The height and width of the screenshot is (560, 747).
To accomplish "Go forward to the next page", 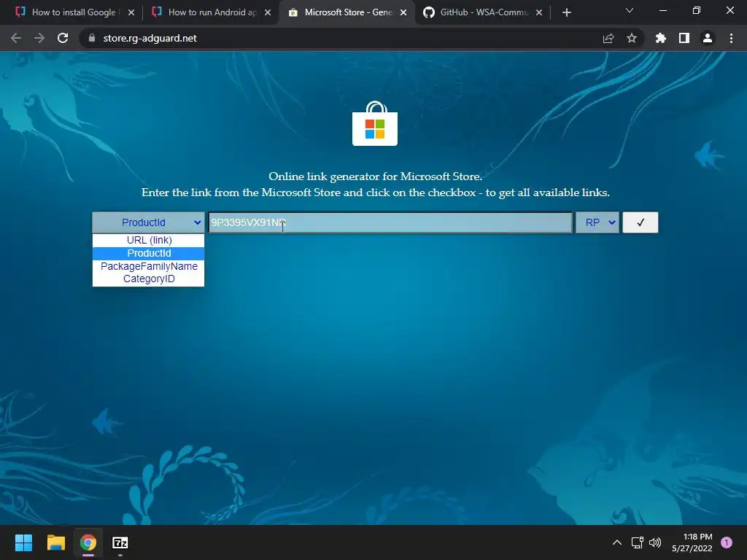I will [39, 38].
